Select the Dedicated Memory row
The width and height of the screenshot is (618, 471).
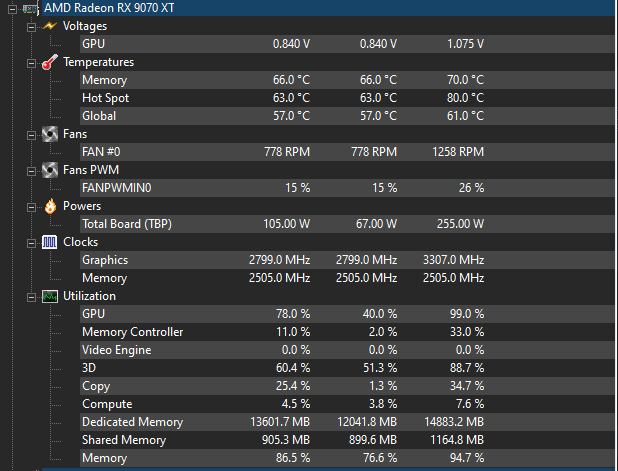[x=347, y=422]
